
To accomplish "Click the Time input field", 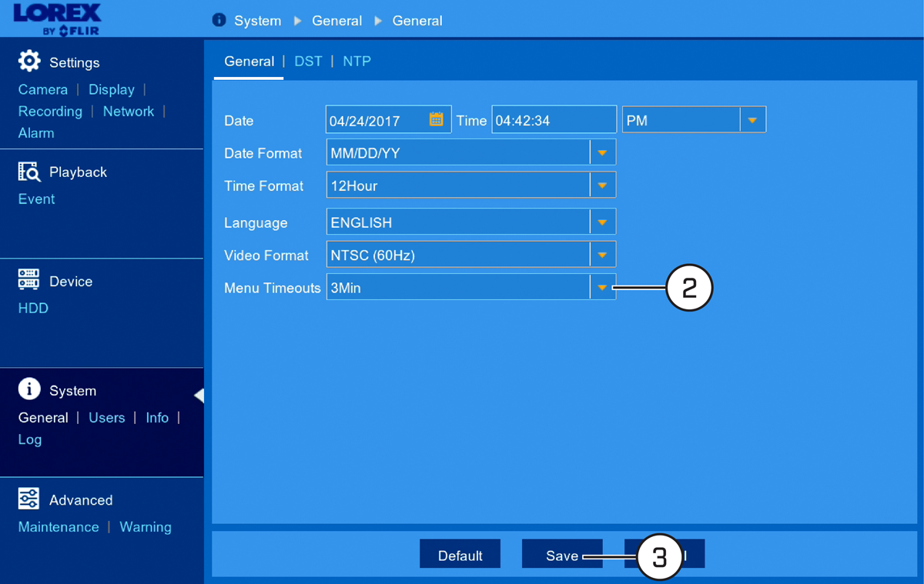I will pyautogui.click(x=554, y=120).
